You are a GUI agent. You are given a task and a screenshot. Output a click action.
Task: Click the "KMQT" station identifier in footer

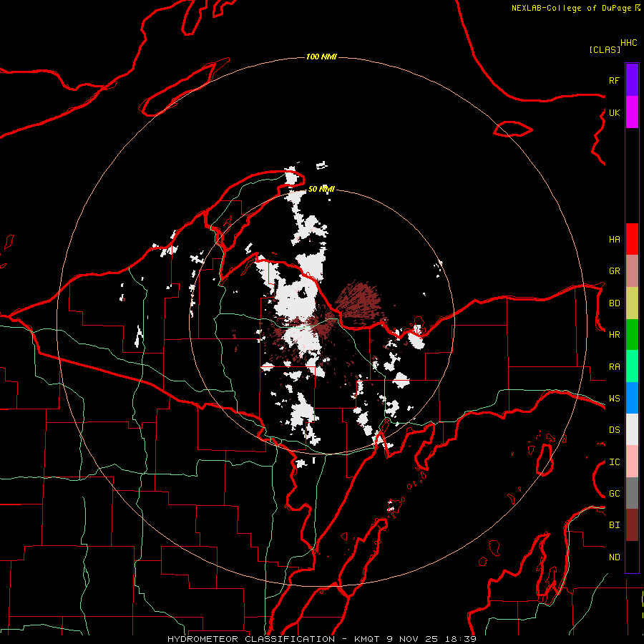366,639
